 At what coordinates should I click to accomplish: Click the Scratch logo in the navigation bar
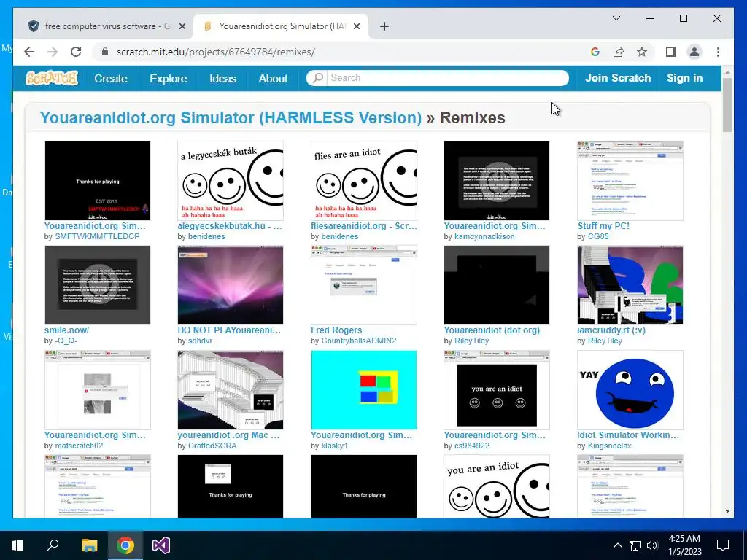[x=52, y=78]
